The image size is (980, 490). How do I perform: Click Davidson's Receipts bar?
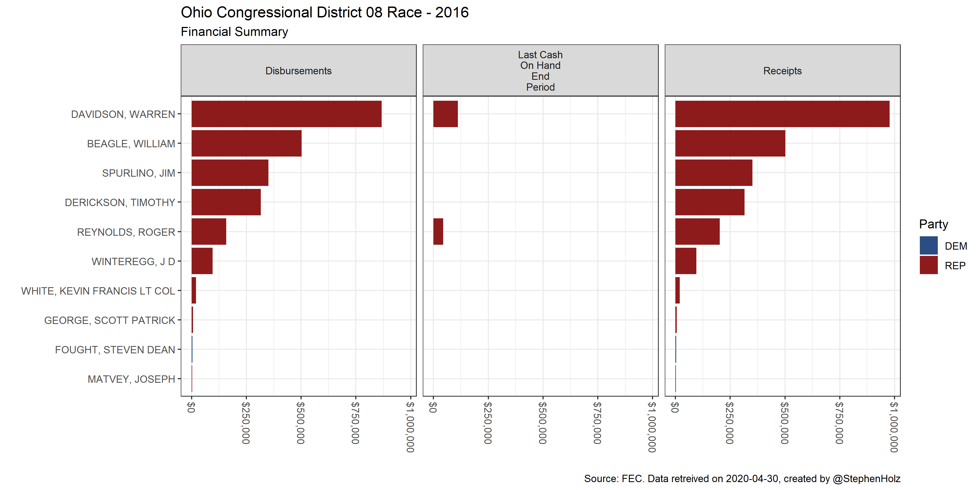tap(782, 114)
